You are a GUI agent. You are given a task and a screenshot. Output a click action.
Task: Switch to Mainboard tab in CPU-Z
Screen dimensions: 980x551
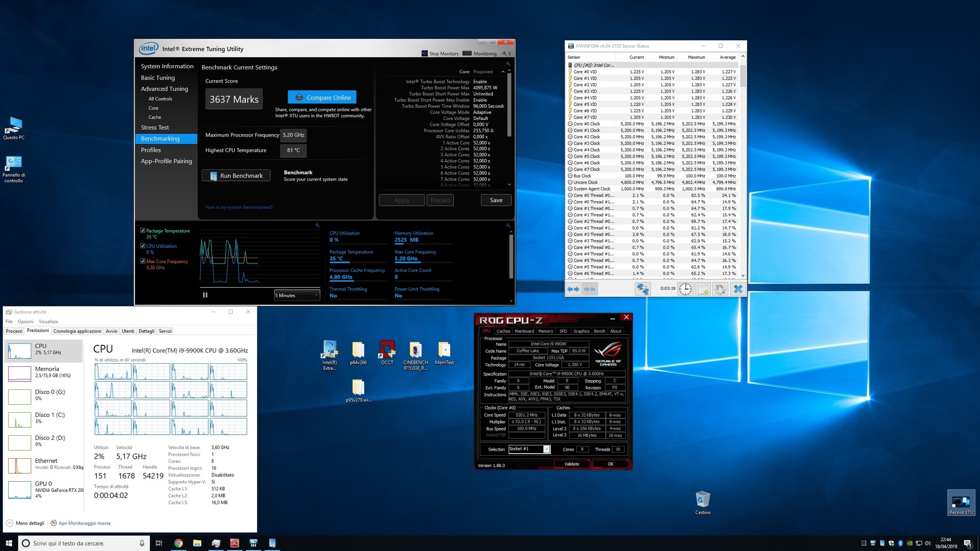(524, 331)
